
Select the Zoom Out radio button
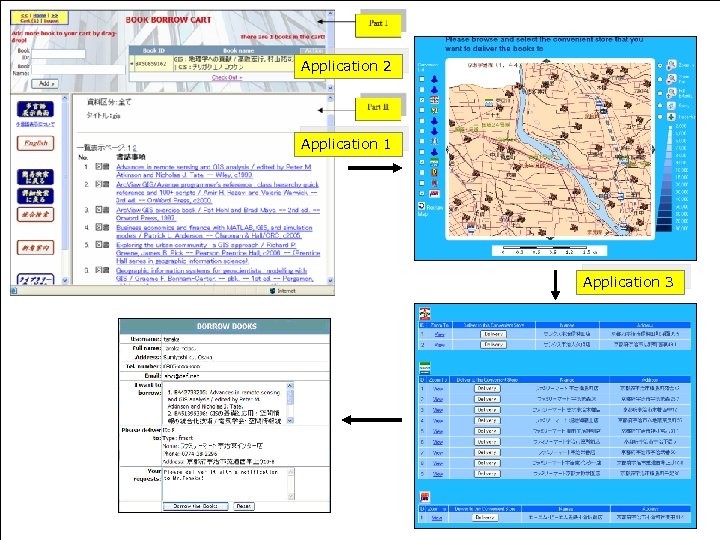pos(660,79)
